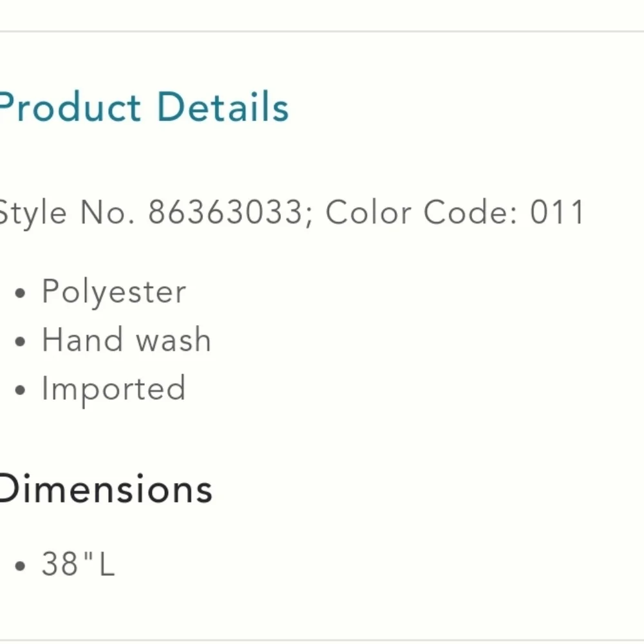
Task: Click the style number 86363033
Action: click(x=225, y=212)
